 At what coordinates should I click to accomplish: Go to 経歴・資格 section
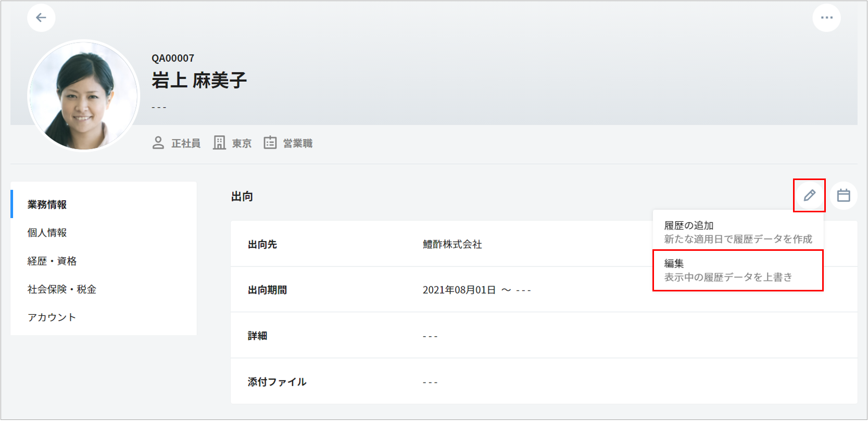coord(52,261)
